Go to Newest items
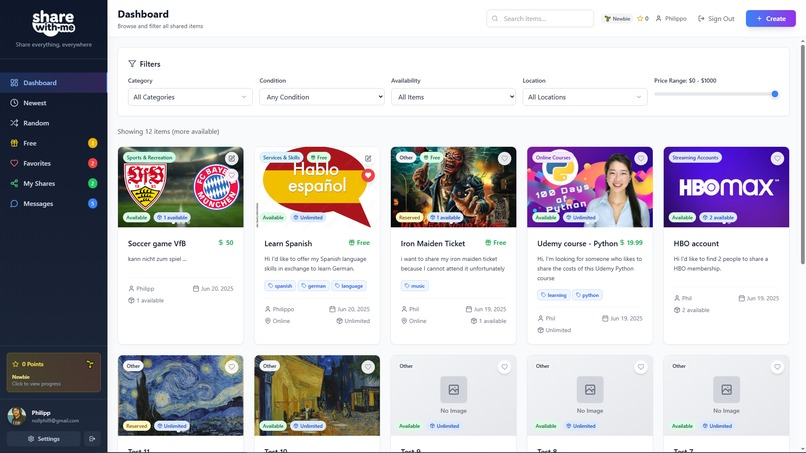Viewport: 806px width, 453px height. click(x=53, y=103)
